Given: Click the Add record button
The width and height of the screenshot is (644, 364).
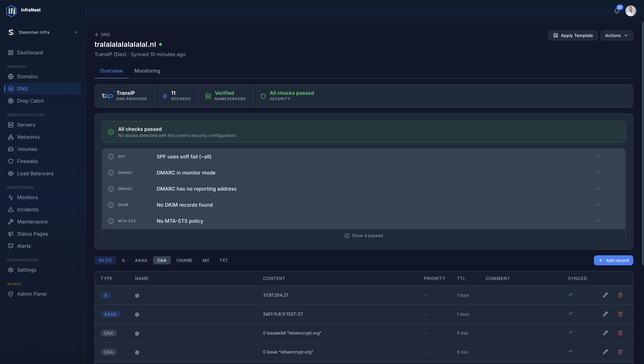Looking at the screenshot, I should pos(613,260).
